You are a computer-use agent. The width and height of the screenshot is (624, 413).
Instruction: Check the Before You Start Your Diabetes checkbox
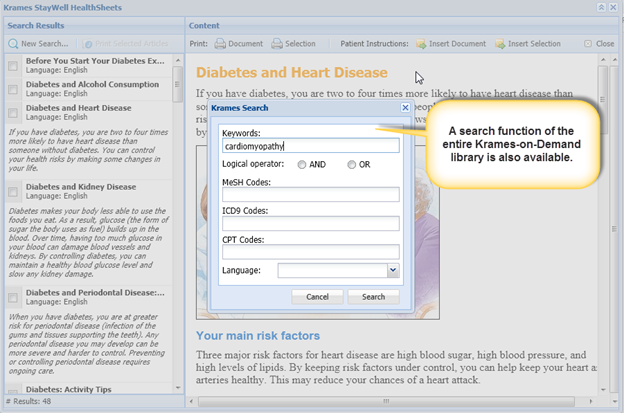(x=13, y=66)
